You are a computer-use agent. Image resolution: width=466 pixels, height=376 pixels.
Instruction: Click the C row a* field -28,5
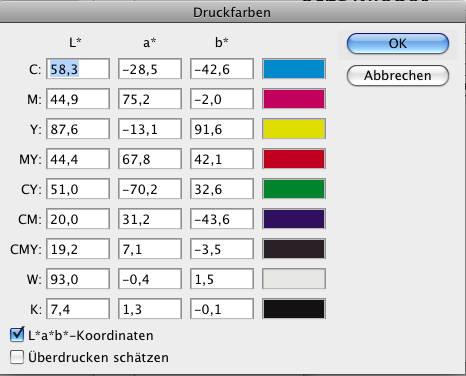click(150, 69)
